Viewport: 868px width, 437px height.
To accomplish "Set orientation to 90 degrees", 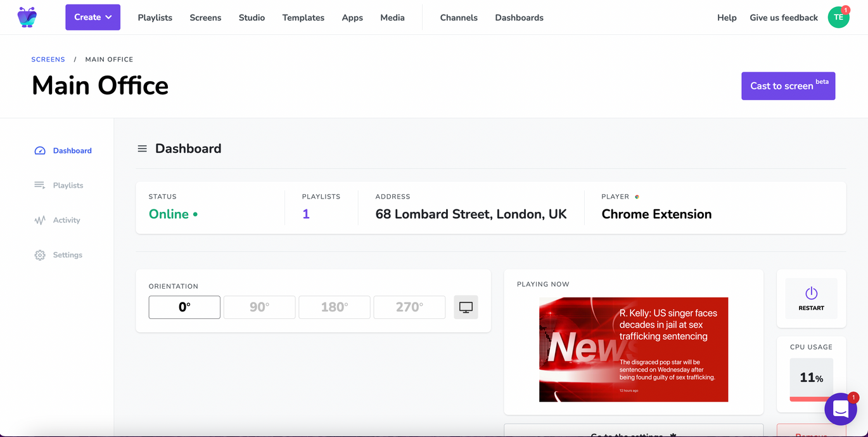I will coord(259,308).
